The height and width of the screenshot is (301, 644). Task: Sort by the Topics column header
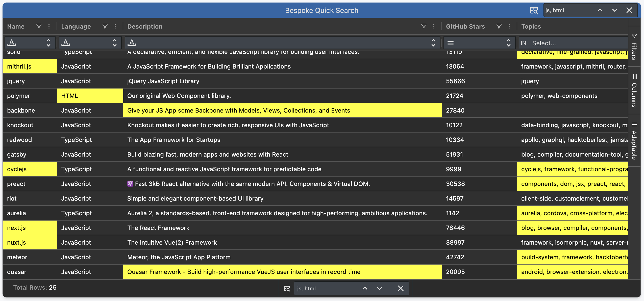(x=531, y=26)
